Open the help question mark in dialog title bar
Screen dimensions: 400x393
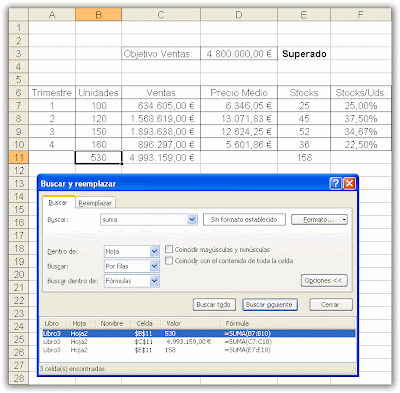click(336, 183)
